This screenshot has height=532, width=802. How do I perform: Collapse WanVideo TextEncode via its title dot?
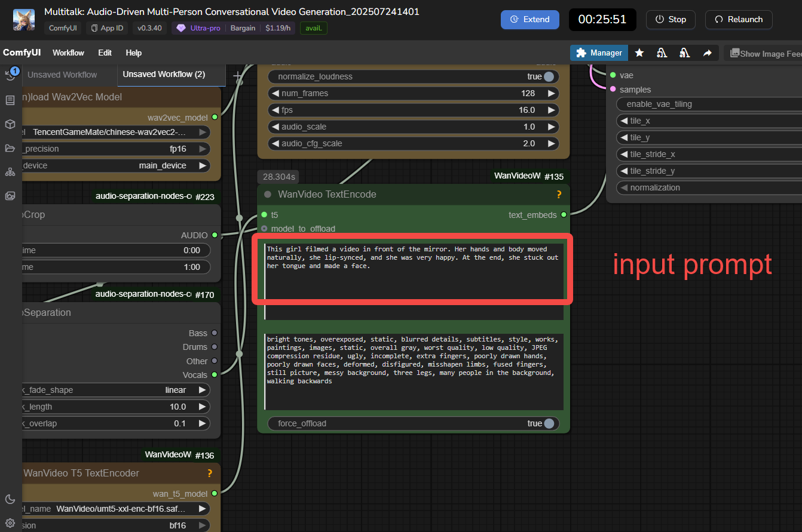[268, 195]
